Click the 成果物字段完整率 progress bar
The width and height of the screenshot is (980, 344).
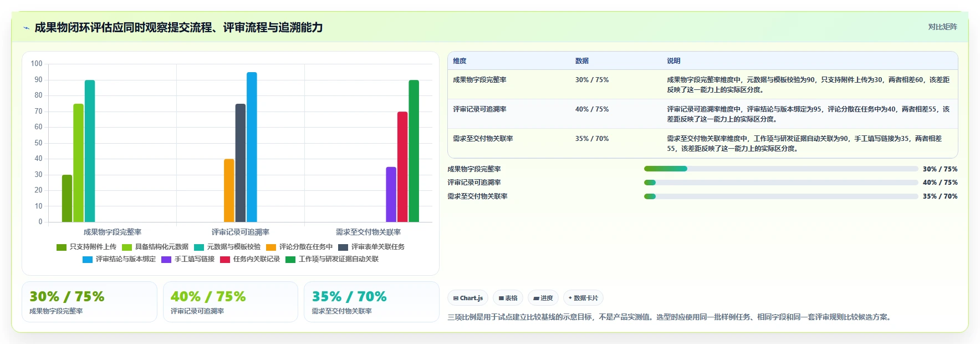(781, 169)
